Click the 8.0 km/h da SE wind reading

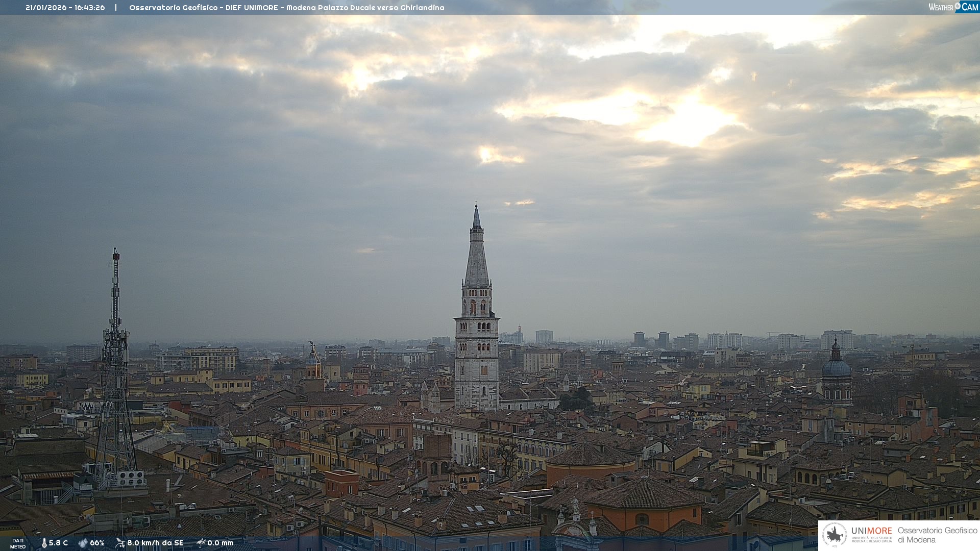click(155, 543)
